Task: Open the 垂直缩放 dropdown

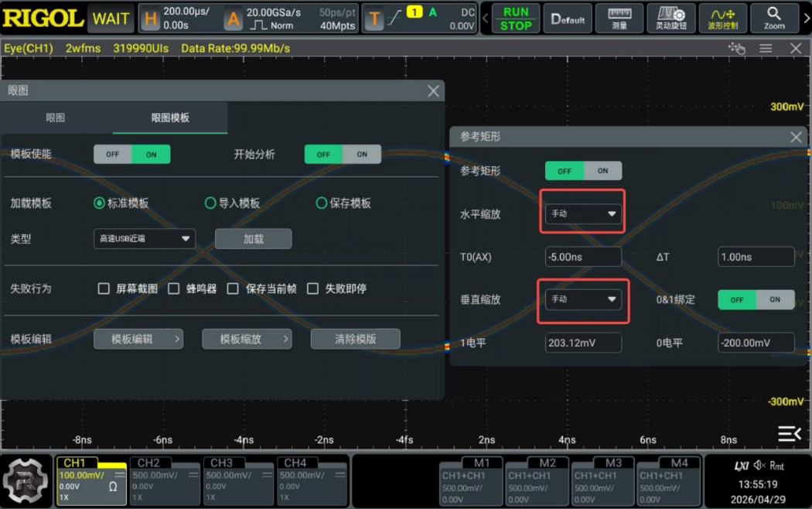Action: [583, 299]
